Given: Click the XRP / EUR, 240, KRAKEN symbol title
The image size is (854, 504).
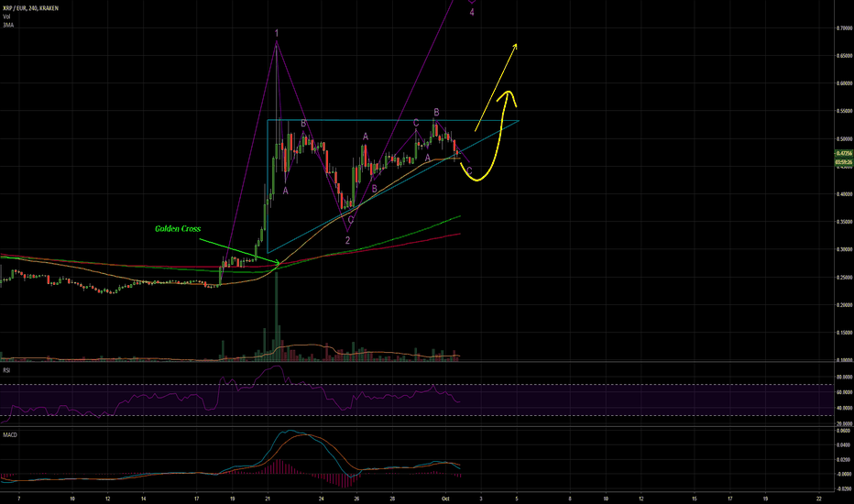Looking at the screenshot, I should point(30,8).
